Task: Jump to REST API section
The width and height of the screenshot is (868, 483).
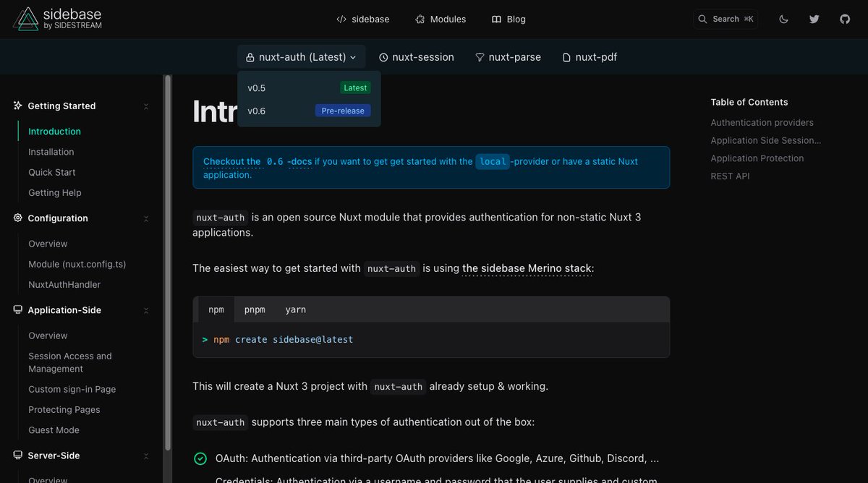Action: (730, 176)
